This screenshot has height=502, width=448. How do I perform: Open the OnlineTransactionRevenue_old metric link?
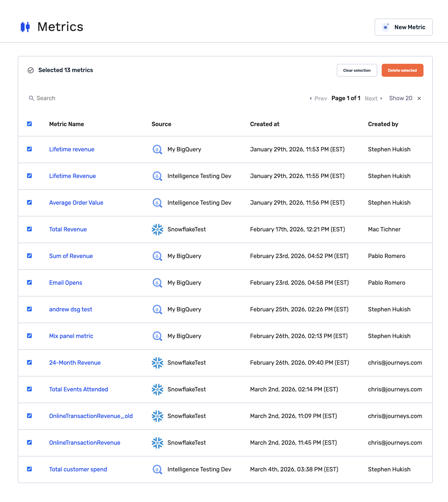91,416
